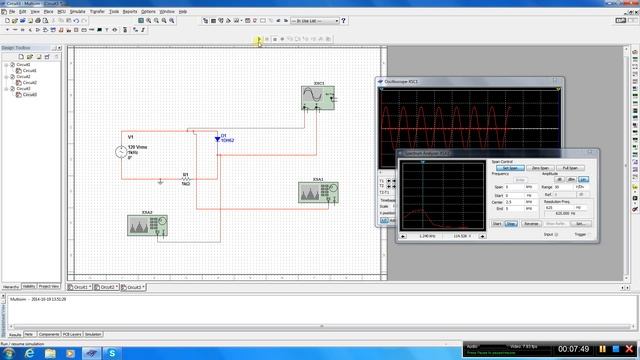This screenshot has width=640, height=360.
Task: Open File Explorer folder from taskbar
Action: coord(50,353)
